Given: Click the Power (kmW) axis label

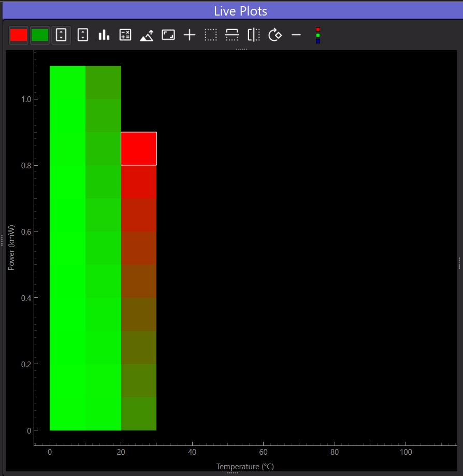Looking at the screenshot, I should coord(11,248).
